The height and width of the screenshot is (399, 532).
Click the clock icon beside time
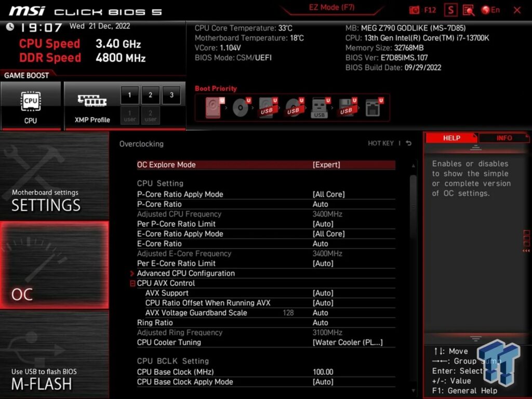point(10,26)
